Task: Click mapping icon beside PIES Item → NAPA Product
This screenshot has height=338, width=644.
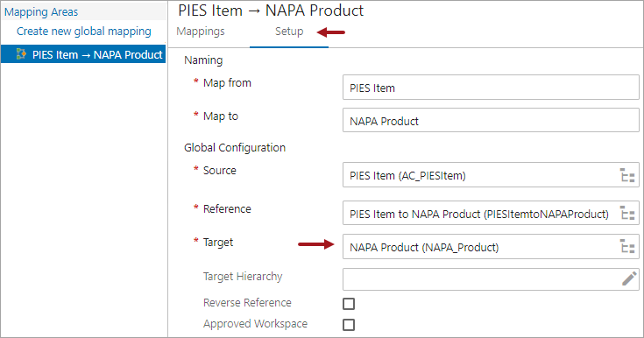Action: pos(21,53)
